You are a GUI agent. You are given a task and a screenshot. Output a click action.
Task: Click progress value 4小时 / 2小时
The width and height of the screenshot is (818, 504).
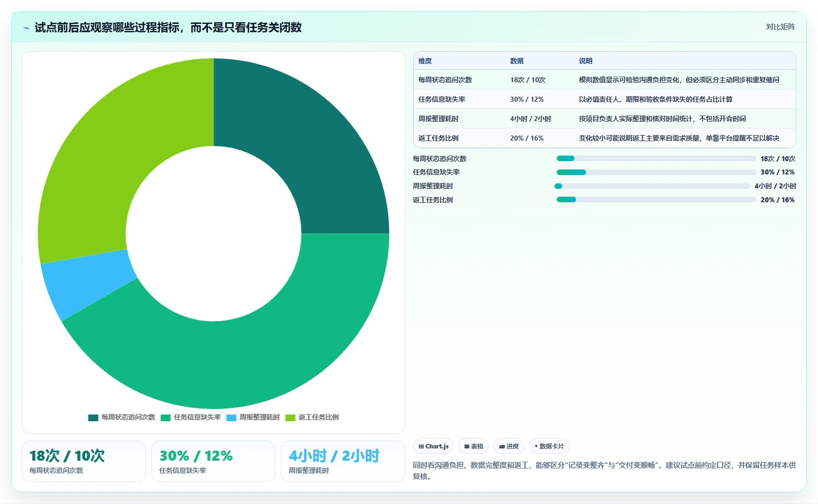[775, 186]
